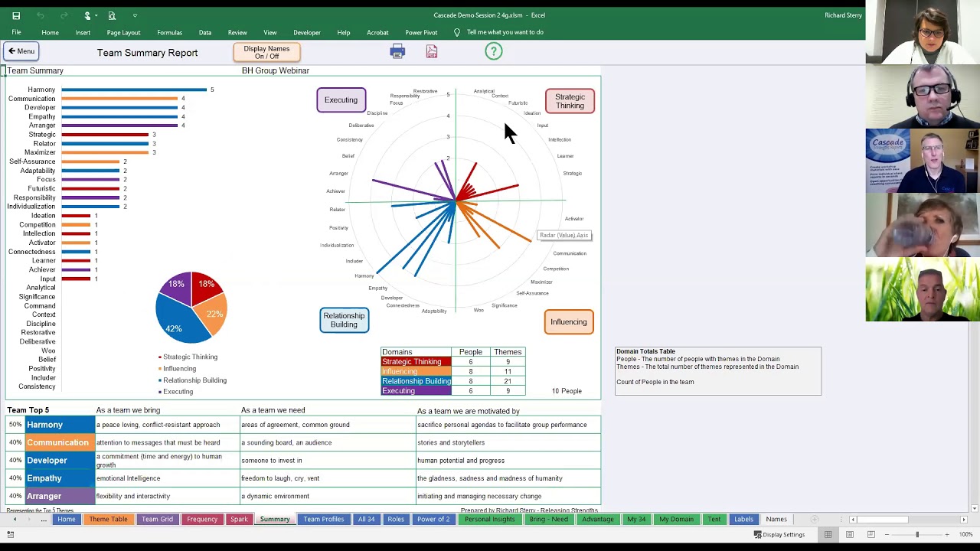The height and width of the screenshot is (551, 980).
Task: Print the Team Summary Report with the printer icon
Action: 397,51
